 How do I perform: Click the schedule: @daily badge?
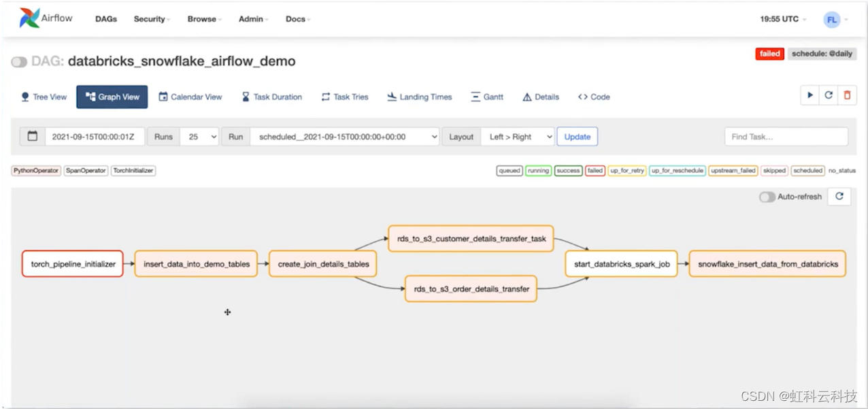tap(822, 54)
